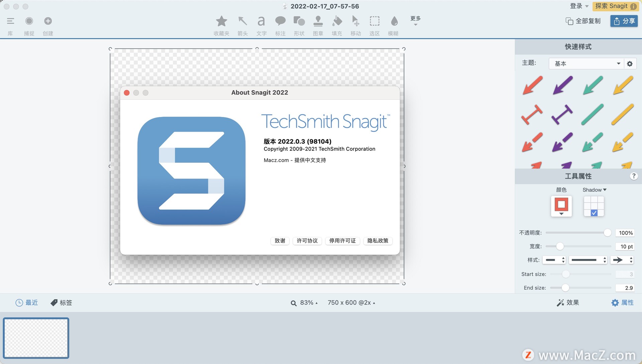This screenshot has height=364, width=642.
Task: Open the Theme (主题) dropdown
Action: point(586,64)
